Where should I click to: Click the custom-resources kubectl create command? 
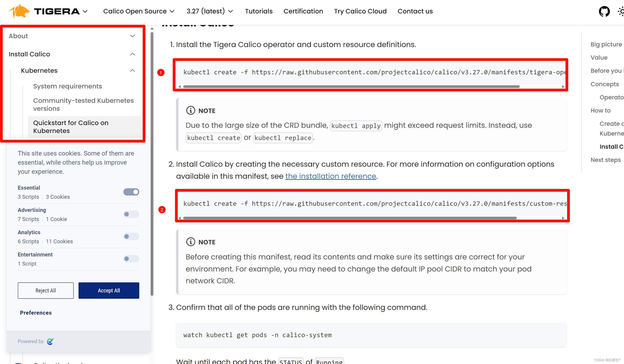click(x=375, y=203)
